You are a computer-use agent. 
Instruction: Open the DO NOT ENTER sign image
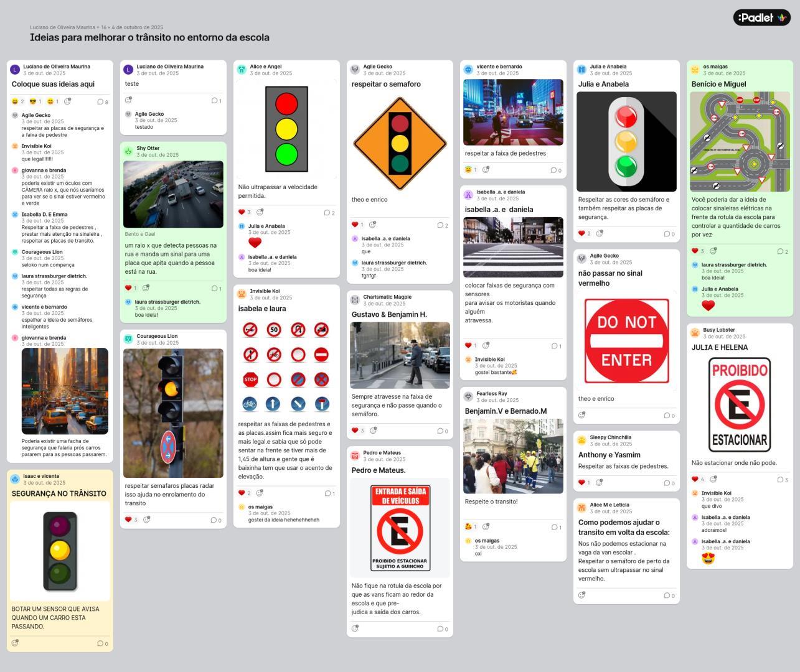click(626, 341)
